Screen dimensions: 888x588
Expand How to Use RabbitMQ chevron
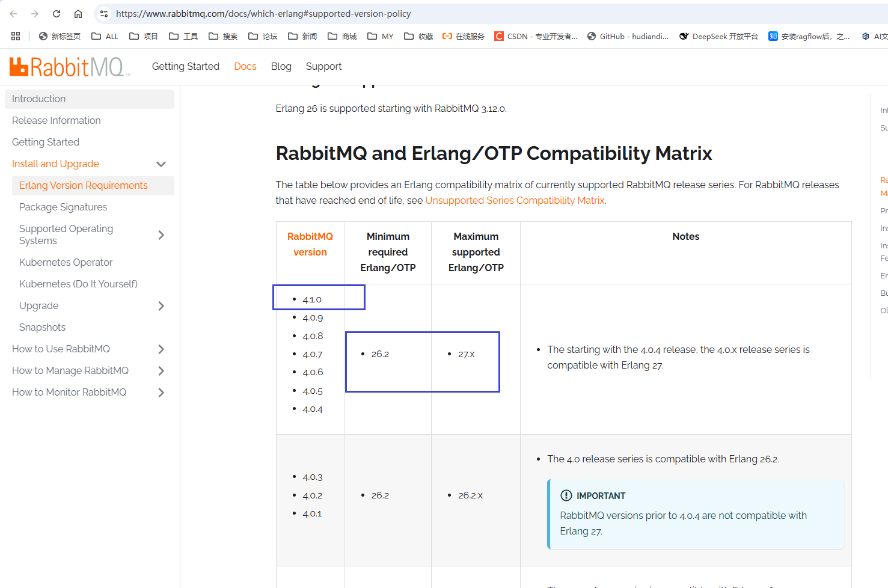[161, 349]
